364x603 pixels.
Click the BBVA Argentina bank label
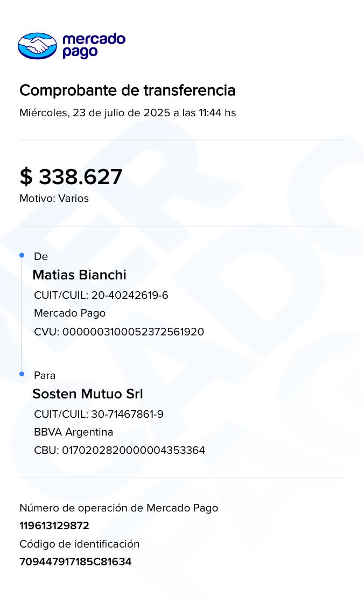click(73, 432)
